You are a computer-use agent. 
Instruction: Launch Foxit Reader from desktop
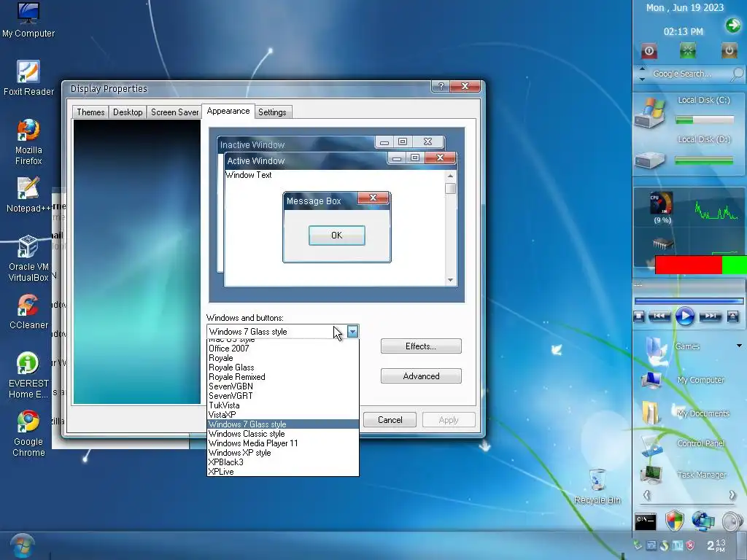pyautogui.click(x=28, y=78)
